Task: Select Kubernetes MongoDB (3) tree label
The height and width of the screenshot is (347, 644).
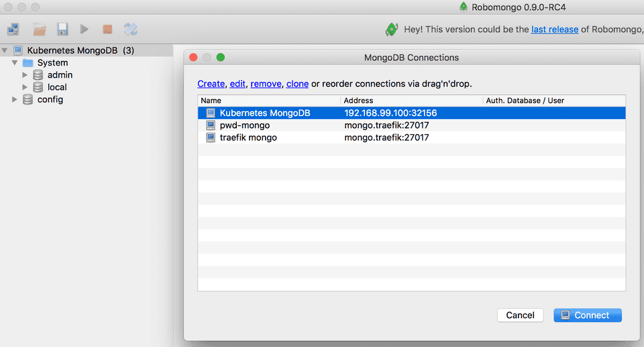Action: point(80,50)
